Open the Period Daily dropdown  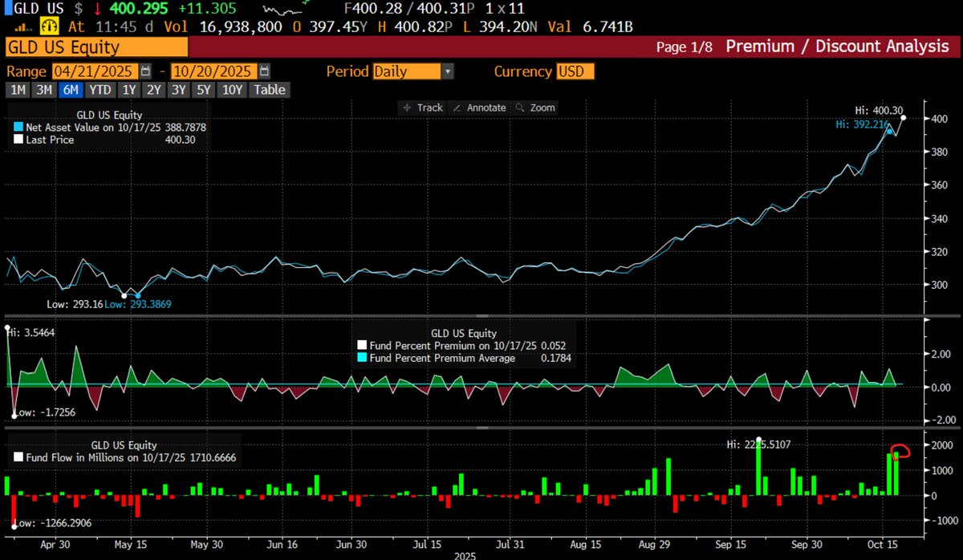(x=412, y=71)
